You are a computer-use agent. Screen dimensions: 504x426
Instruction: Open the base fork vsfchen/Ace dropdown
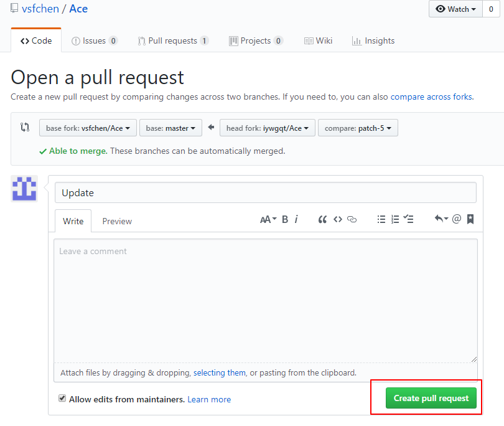(x=88, y=128)
